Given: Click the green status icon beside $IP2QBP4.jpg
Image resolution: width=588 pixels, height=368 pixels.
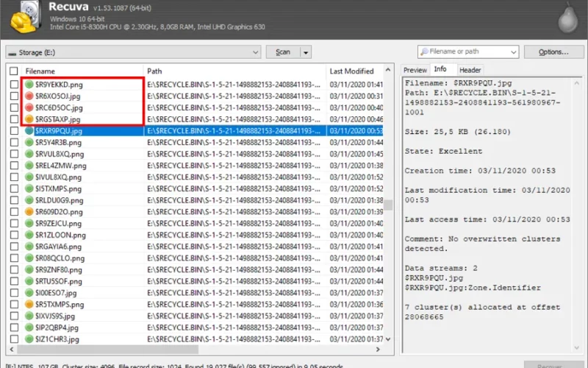Looking at the screenshot, I should (x=29, y=328).
